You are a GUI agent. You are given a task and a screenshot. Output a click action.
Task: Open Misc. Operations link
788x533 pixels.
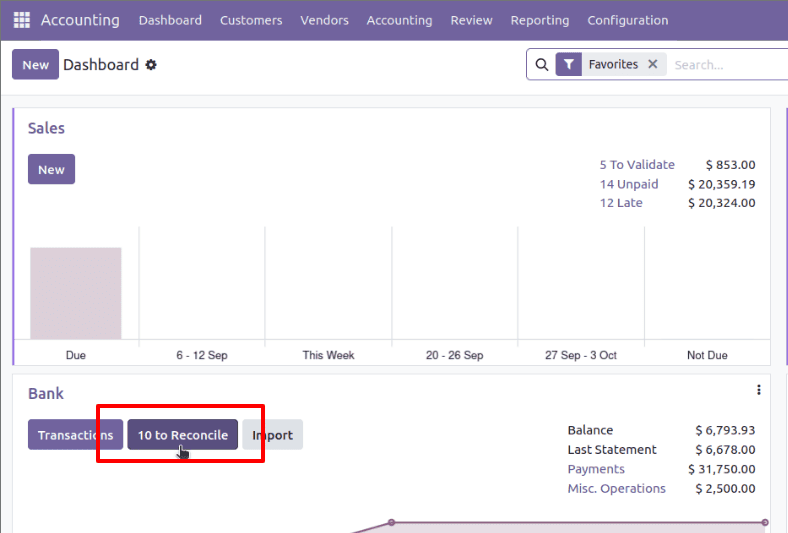[617, 489]
